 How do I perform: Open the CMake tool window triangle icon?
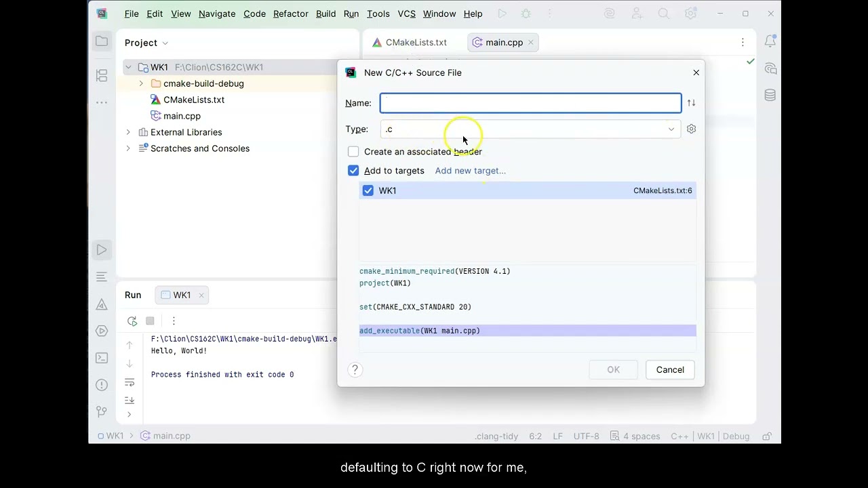pyautogui.click(x=102, y=304)
